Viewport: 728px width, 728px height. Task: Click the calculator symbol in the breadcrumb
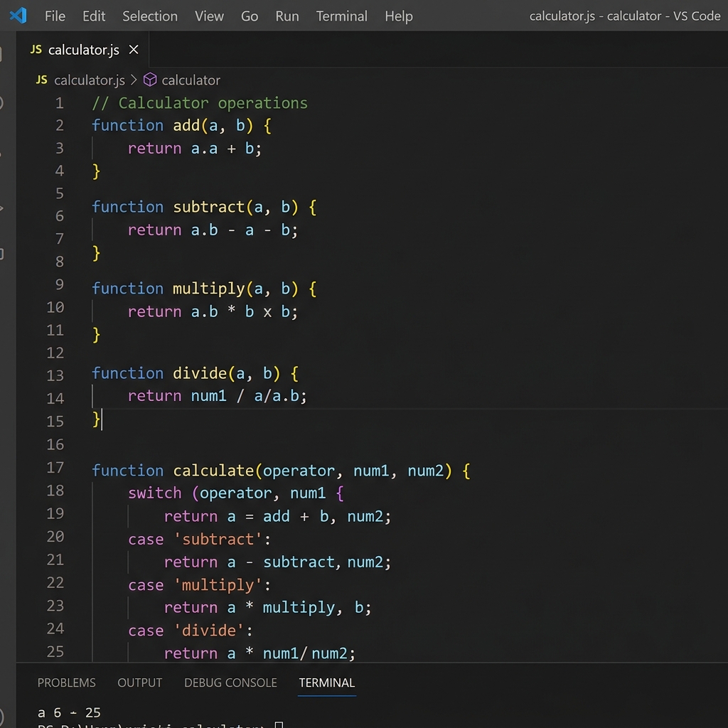tap(191, 80)
